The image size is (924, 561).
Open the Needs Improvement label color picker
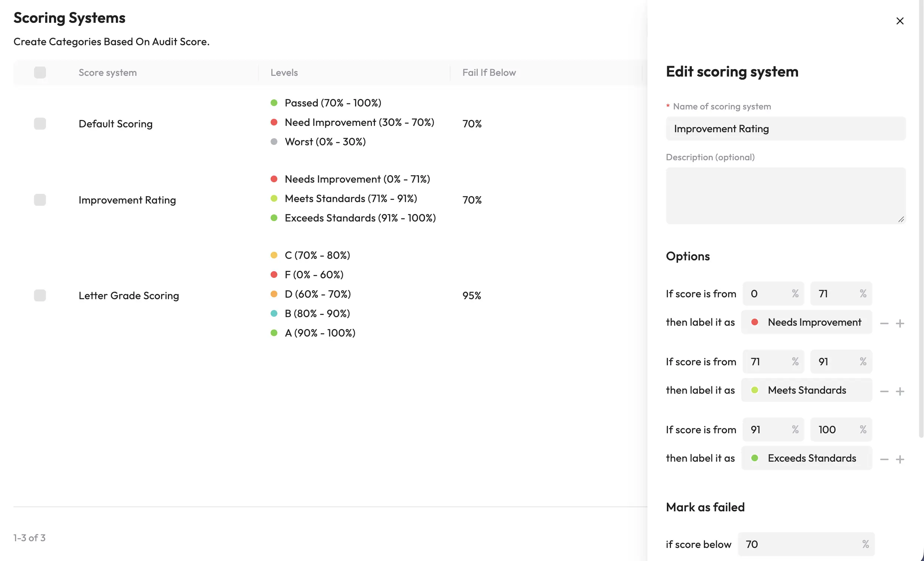(x=755, y=322)
